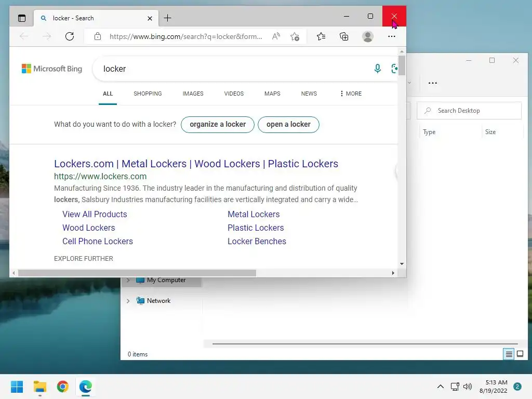Select the ALL results tab
Image resolution: width=532 pixels, height=399 pixels.
coord(108,94)
